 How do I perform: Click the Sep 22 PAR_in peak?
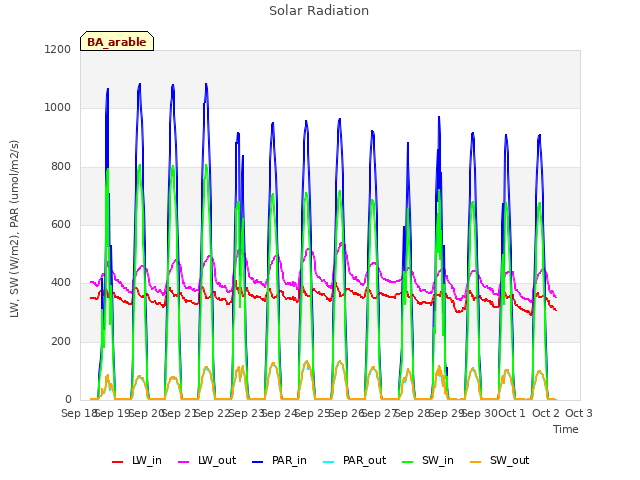coord(206,84)
